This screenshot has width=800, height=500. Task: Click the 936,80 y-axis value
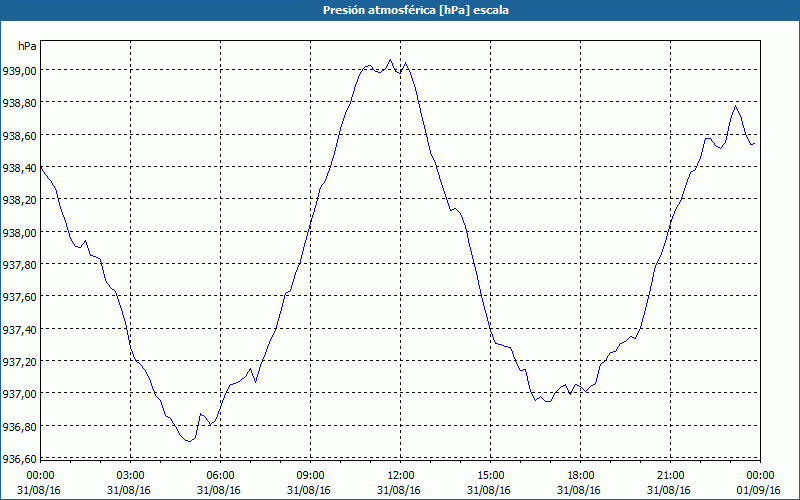(19, 427)
